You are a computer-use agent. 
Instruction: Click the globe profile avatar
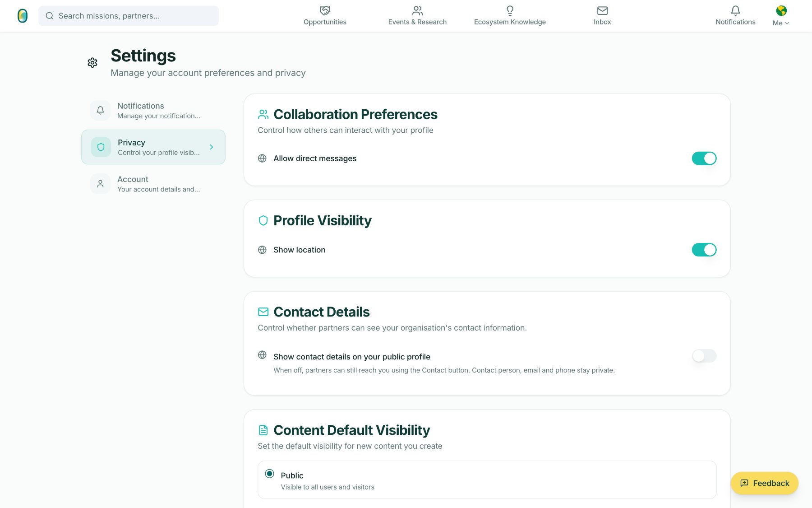781,10
